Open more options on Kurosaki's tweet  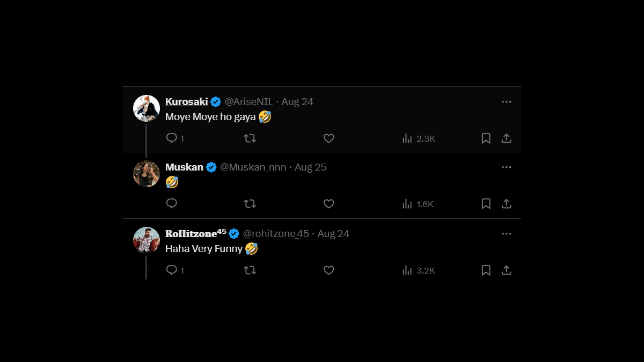[x=506, y=102]
